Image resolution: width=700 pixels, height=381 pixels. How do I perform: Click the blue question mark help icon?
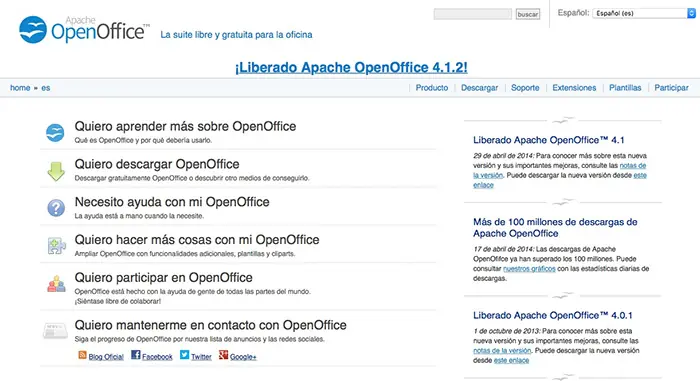tap(56, 208)
